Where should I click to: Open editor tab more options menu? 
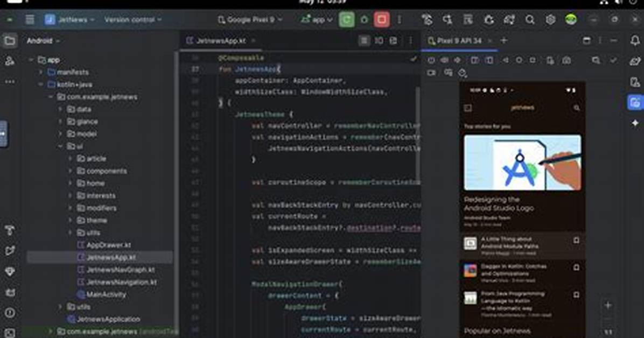[410, 40]
